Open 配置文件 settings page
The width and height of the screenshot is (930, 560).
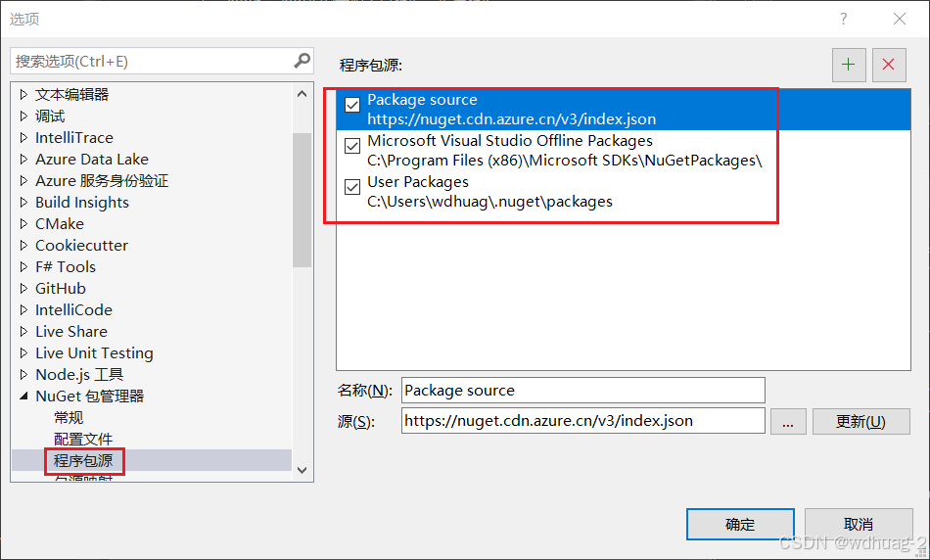(x=83, y=439)
